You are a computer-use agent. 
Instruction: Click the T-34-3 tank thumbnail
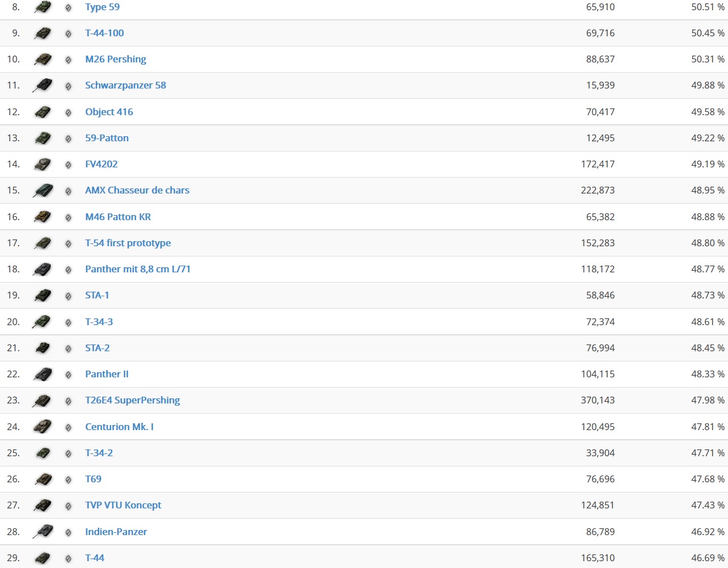click(x=43, y=322)
